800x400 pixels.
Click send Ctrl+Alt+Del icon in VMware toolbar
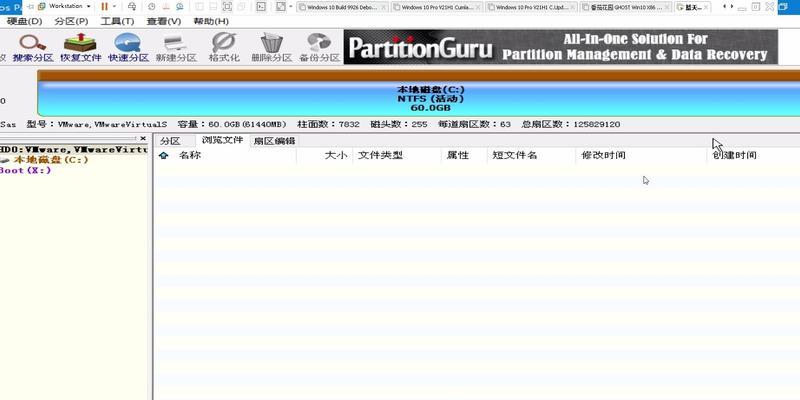[132, 7]
